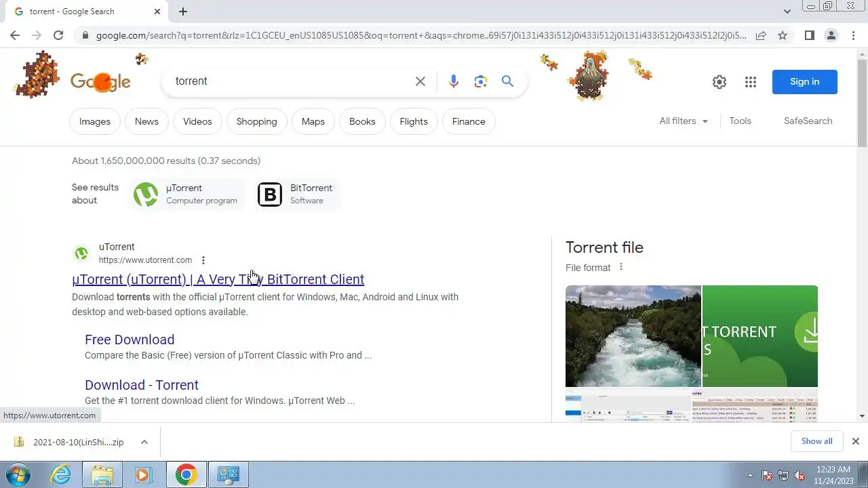This screenshot has width=868, height=488.
Task: Open Windows Start button
Action: coord(18,474)
